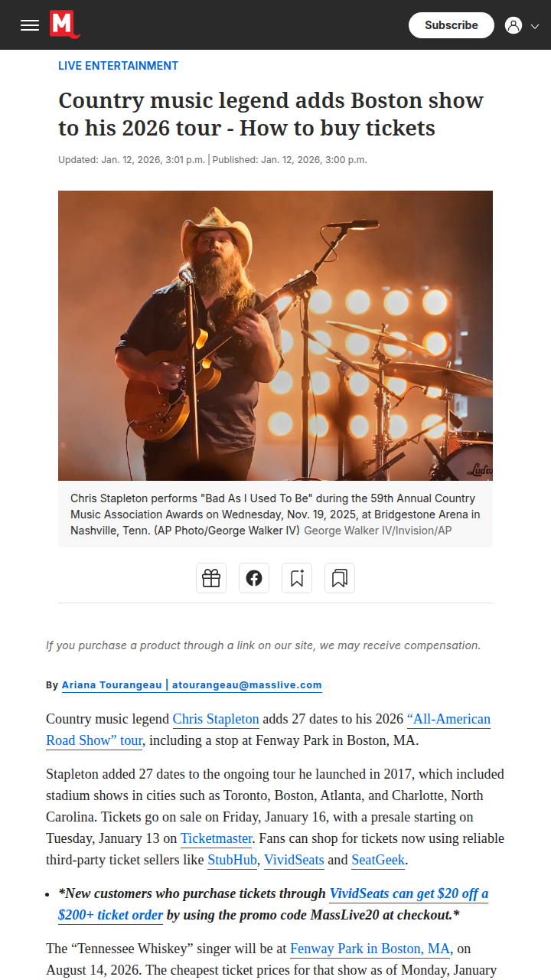Click the VividSeats $20 off promo link
Screen dimensions: 551x980
click(272, 904)
